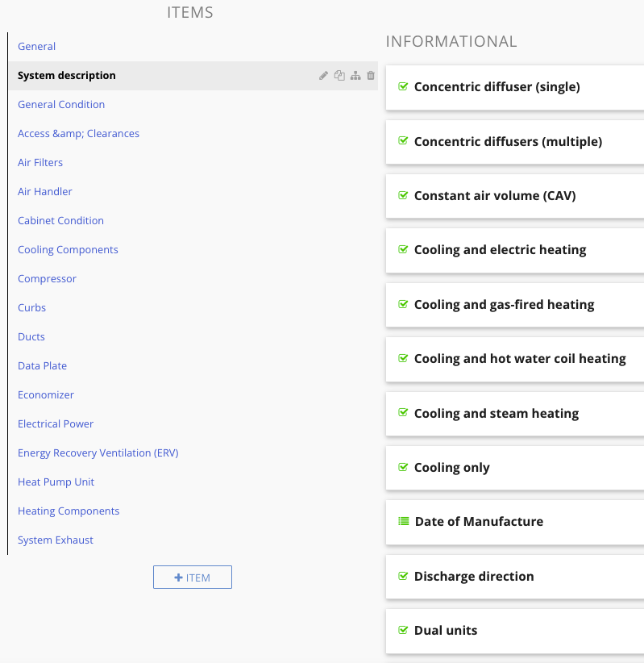Click the pencil edit icon for System description
The image size is (644, 663).
(x=323, y=76)
